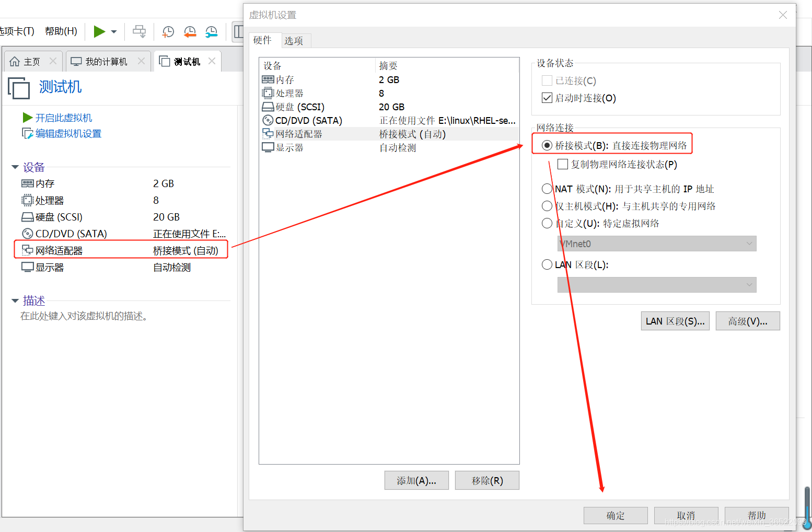Click 桥接模式 (自动) summary in settings list
Screen dimensions: 812x532
pyautogui.click(x=412, y=134)
